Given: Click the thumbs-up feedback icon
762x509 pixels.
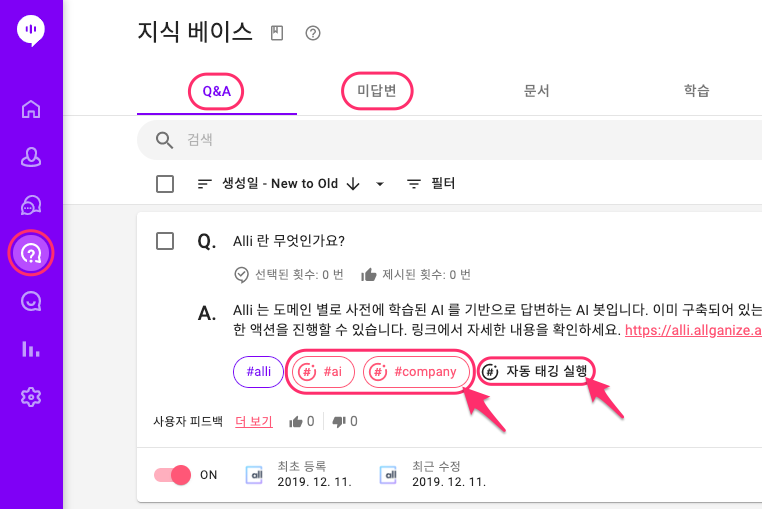Looking at the screenshot, I should pos(295,421).
